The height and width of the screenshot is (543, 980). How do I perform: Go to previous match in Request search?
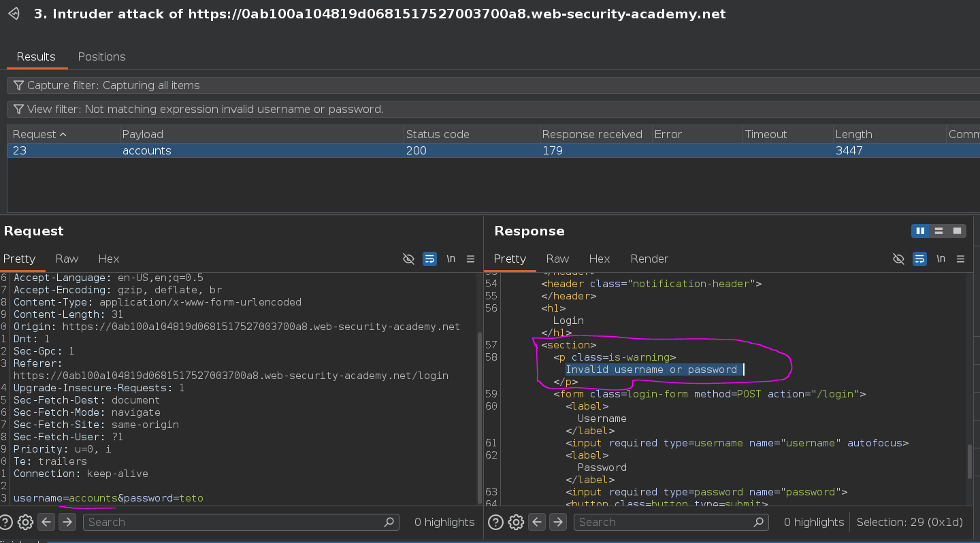tap(46, 522)
